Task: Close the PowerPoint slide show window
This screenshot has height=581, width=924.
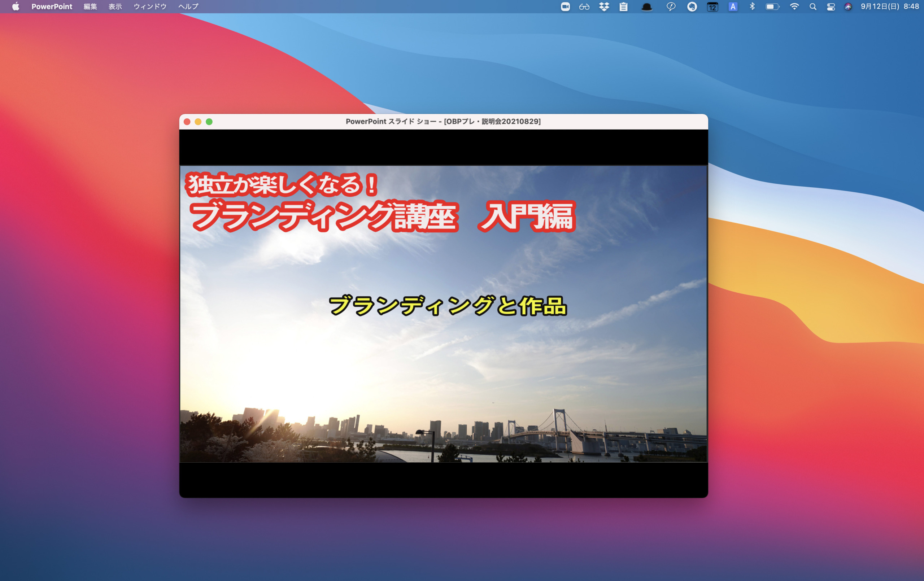Action: click(187, 122)
